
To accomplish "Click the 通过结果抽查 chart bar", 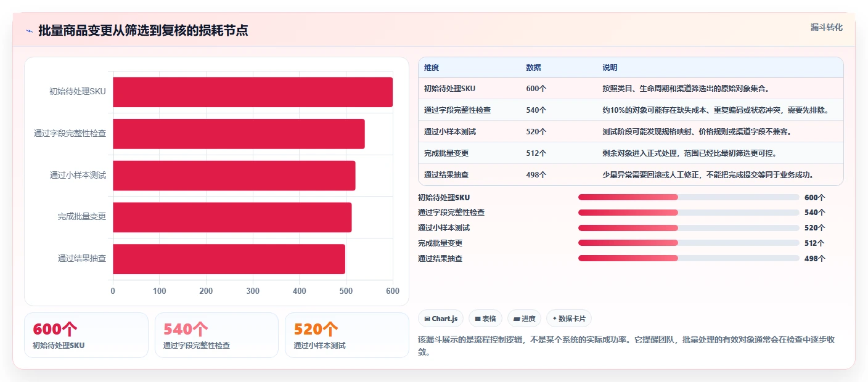I will pyautogui.click(x=229, y=259).
